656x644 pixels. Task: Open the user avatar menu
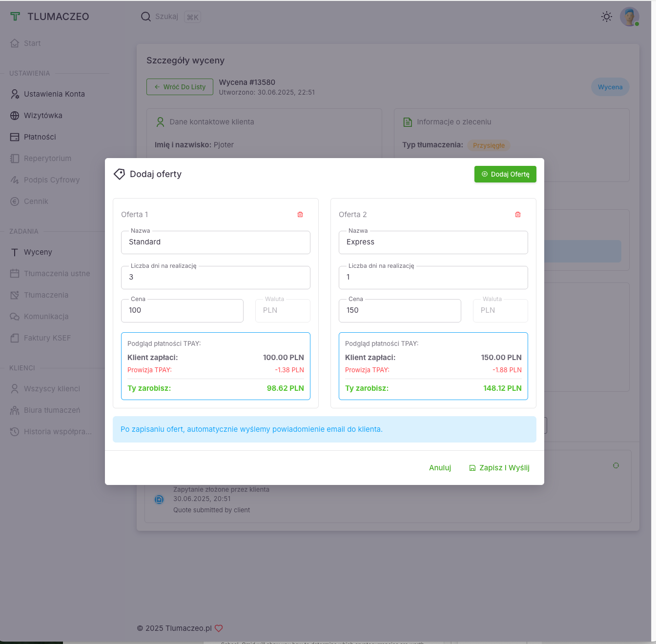pos(629,17)
